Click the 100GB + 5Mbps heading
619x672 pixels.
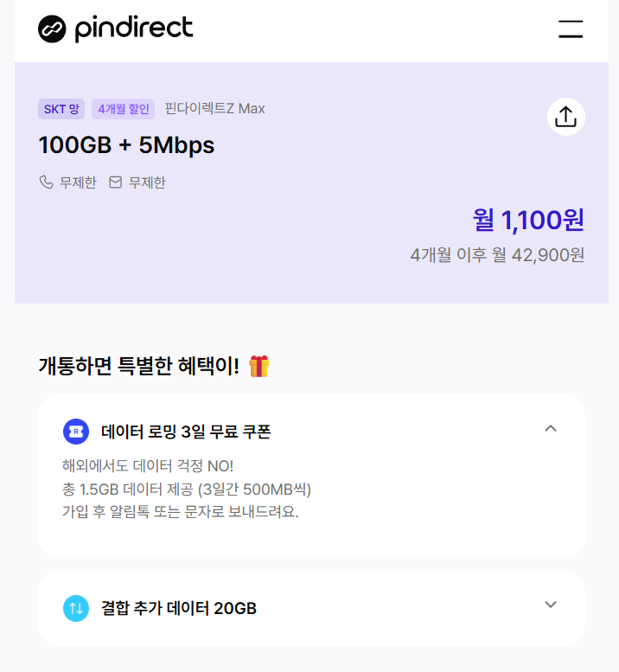[x=126, y=144]
